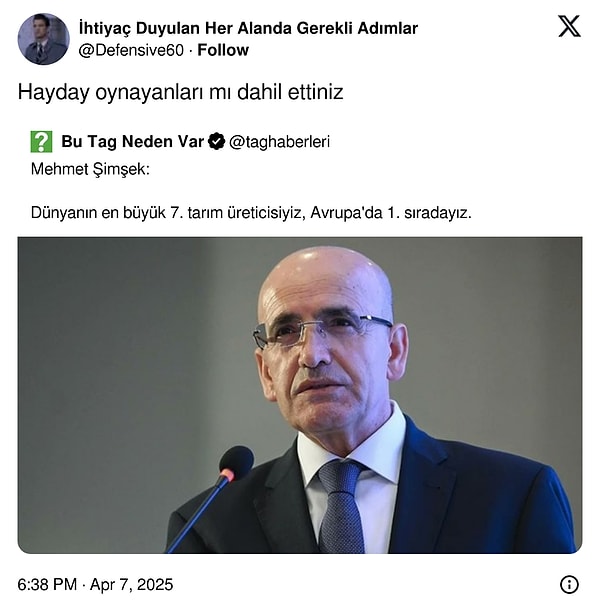Image resolution: width=600 pixels, height=615 pixels.
Task: Open the X logo icon
Action: (x=569, y=26)
